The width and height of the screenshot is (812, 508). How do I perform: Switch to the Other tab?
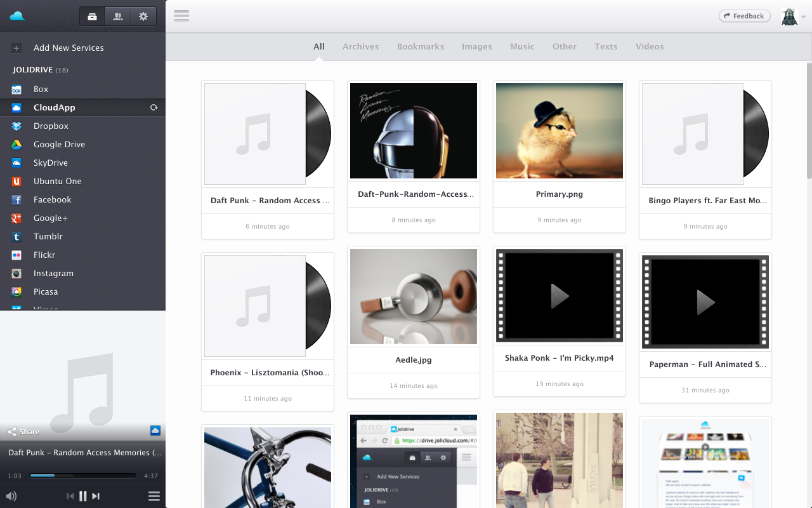(565, 46)
